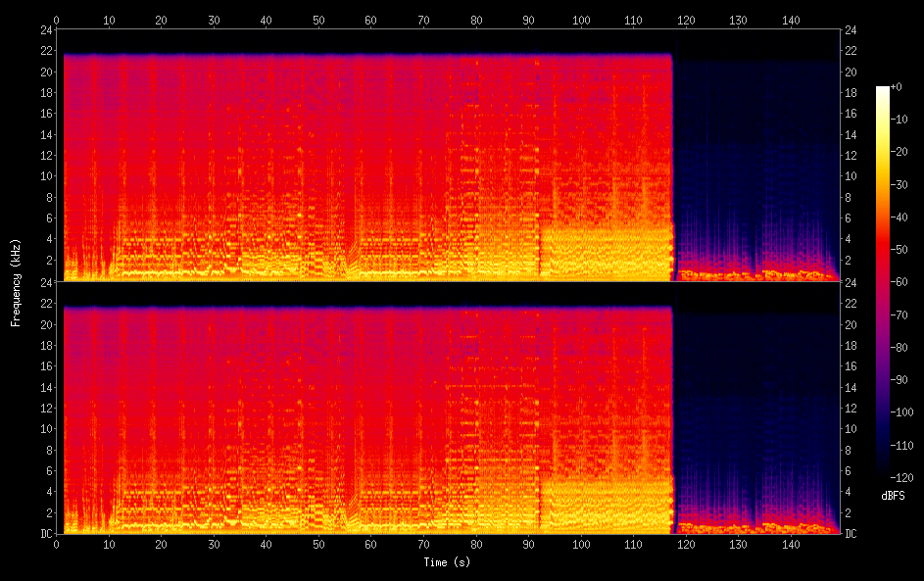The height and width of the screenshot is (581, 924).
Task: Click the "dBFS" label below the color scale
Action: pos(894,497)
